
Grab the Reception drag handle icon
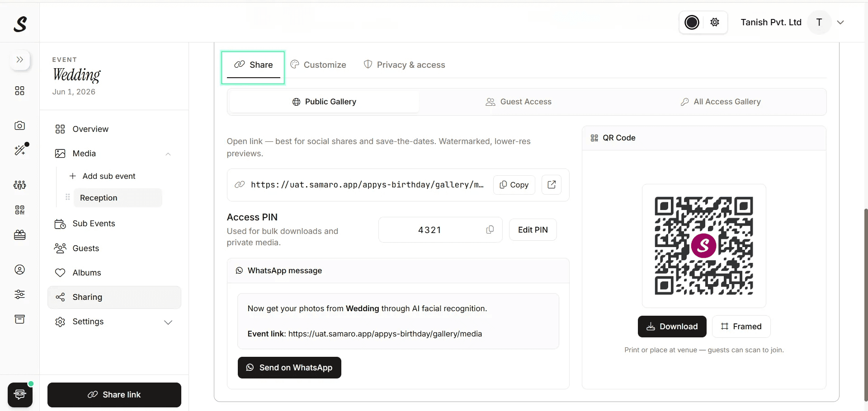coord(68,197)
